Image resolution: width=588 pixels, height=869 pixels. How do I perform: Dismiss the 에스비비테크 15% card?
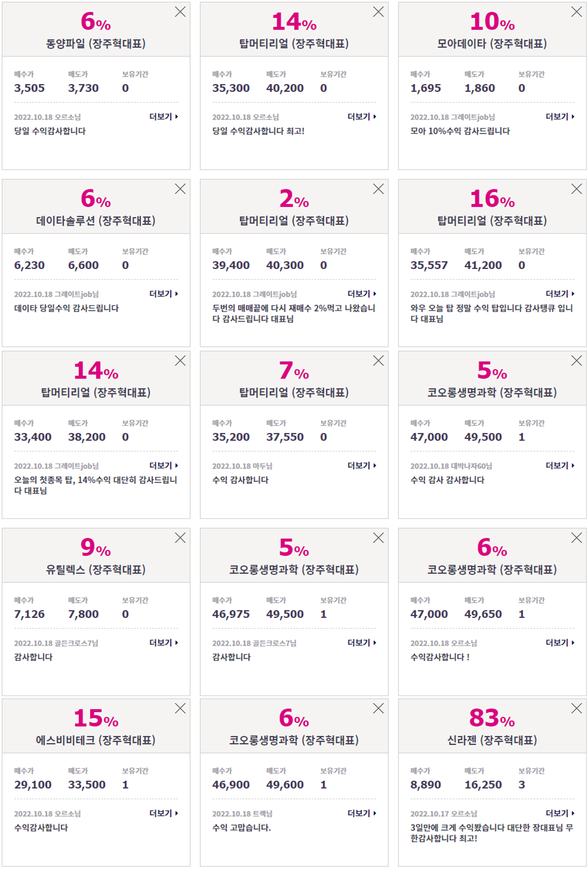point(180,709)
